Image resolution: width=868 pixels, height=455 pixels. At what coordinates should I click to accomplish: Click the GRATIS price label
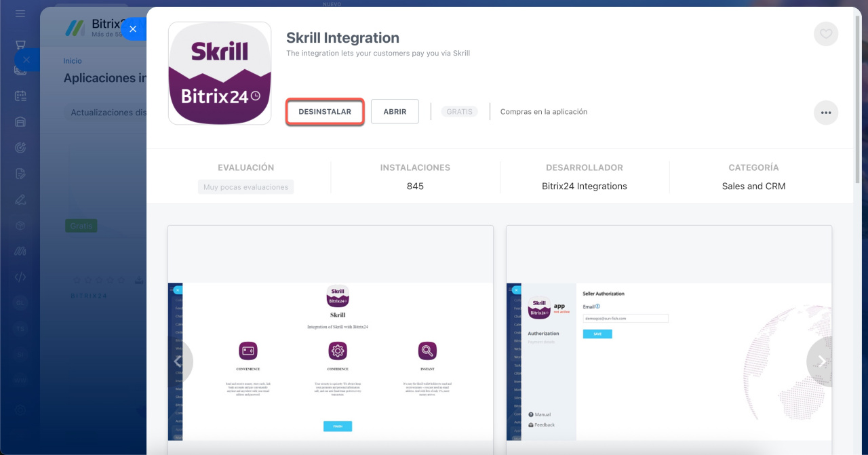click(x=459, y=112)
